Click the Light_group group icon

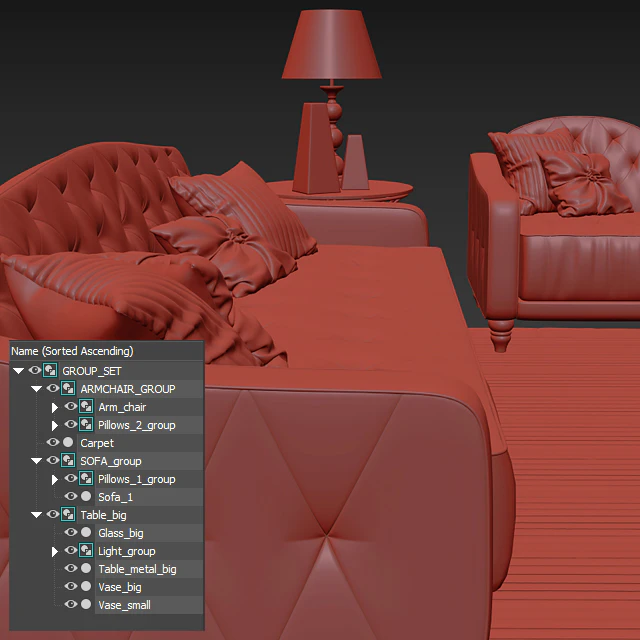click(x=86, y=550)
